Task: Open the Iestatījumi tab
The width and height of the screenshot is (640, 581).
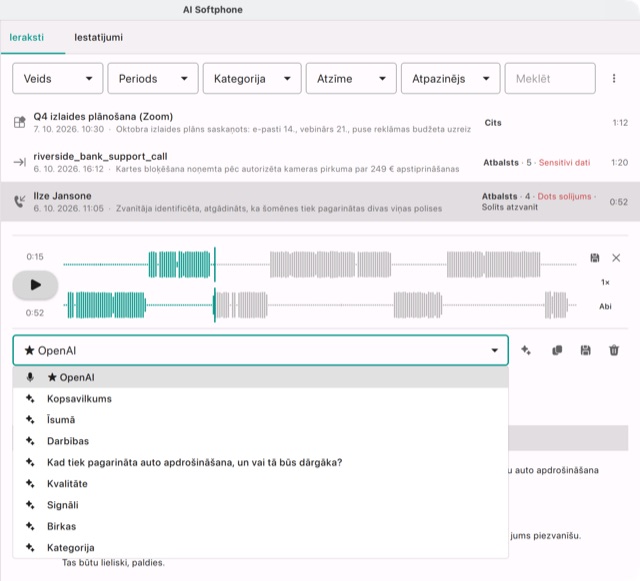Action: tap(98, 37)
